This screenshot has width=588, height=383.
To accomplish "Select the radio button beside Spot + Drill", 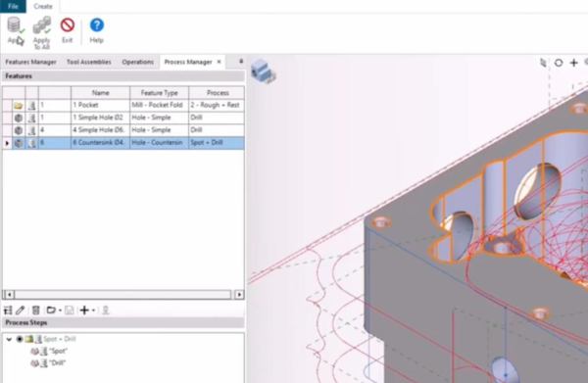I will [x=20, y=339].
